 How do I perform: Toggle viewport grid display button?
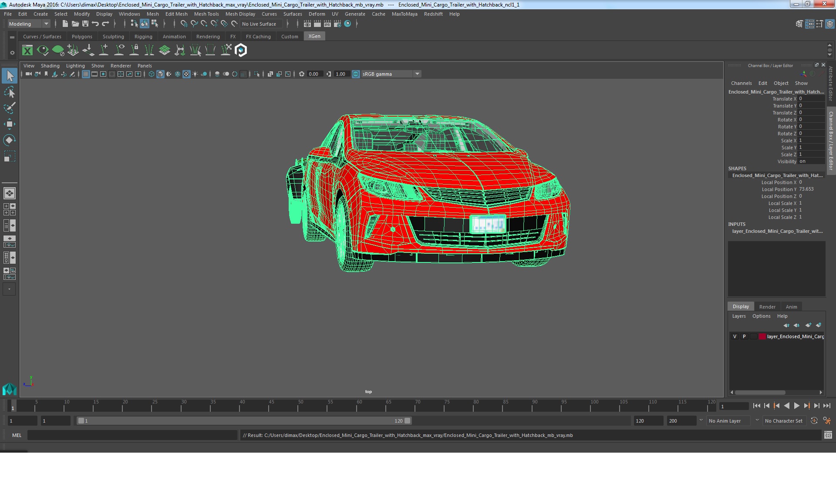coord(86,74)
